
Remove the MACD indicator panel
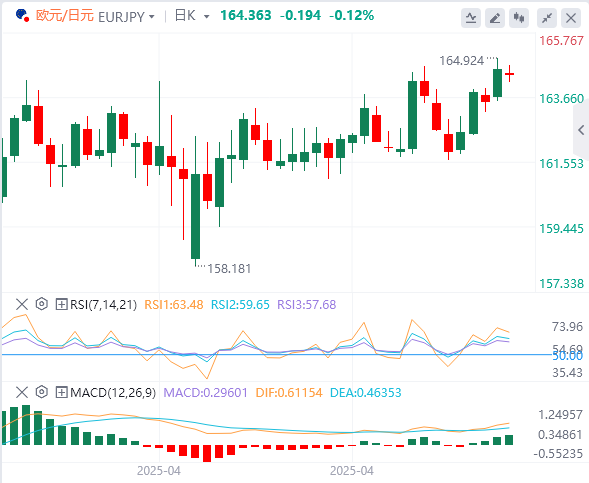click(x=22, y=392)
